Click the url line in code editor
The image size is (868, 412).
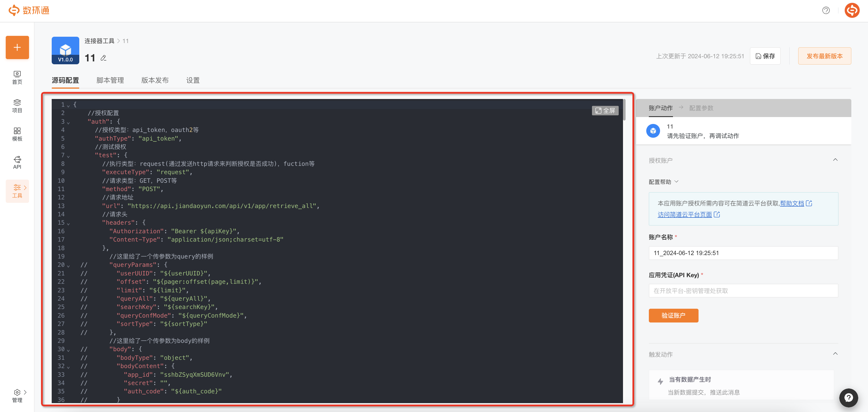[211, 206]
